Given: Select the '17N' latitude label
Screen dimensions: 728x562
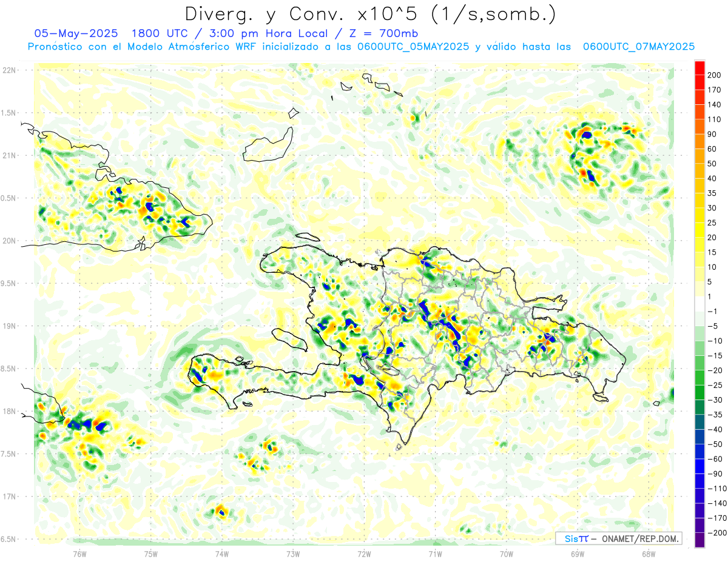Looking at the screenshot, I should tap(10, 497).
